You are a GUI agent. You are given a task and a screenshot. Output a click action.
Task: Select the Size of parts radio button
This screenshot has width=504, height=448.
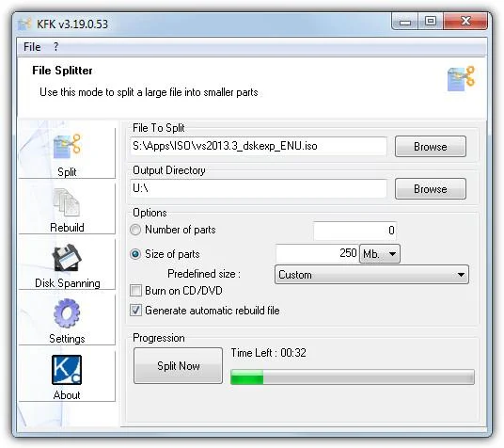coord(135,254)
